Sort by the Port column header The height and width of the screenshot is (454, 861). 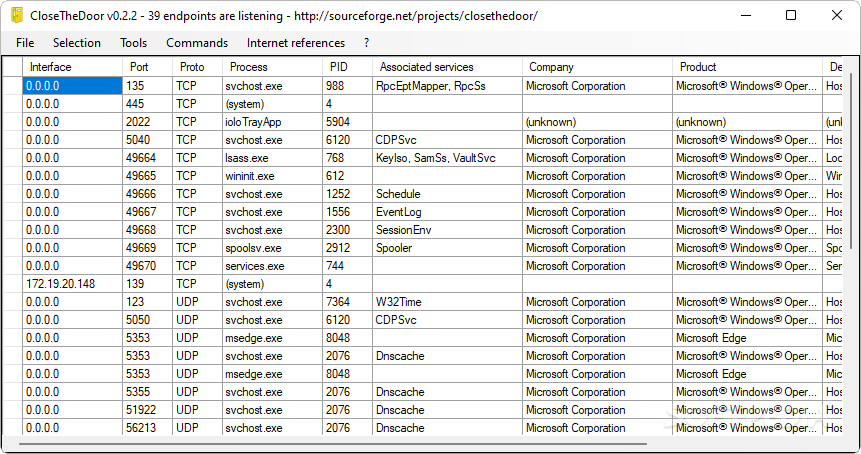pos(147,67)
